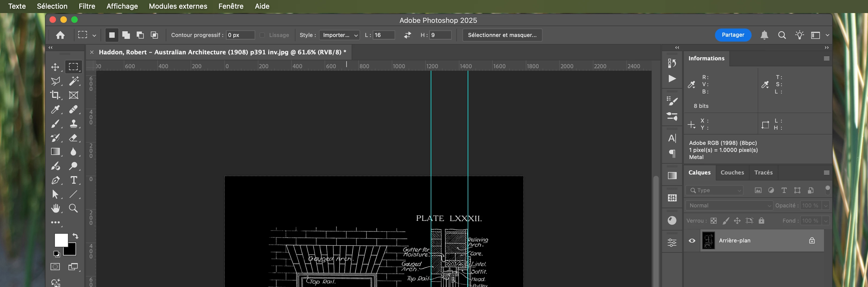
Task: Open the Fond value dropdown
Action: 826,221
